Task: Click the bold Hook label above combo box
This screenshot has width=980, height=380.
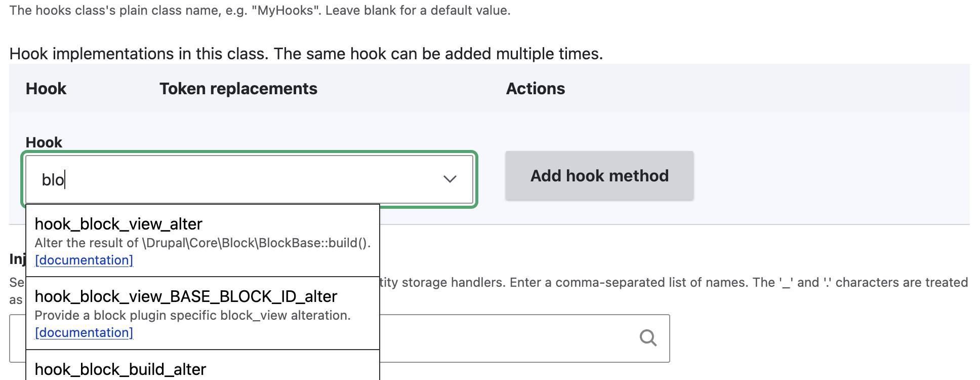Action: pyautogui.click(x=44, y=142)
